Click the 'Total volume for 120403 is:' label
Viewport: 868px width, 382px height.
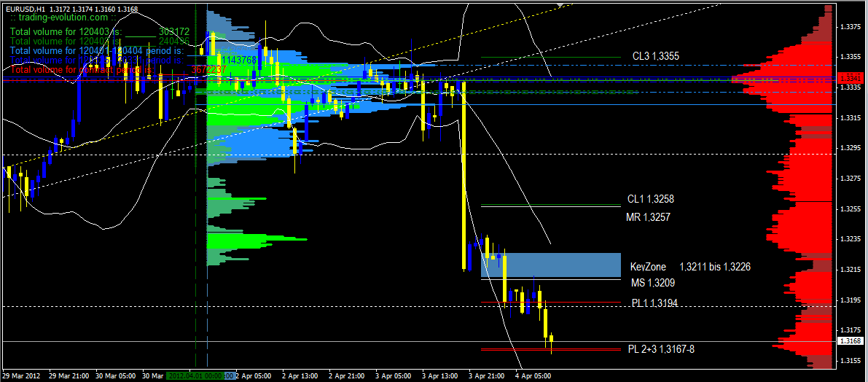tap(66, 32)
